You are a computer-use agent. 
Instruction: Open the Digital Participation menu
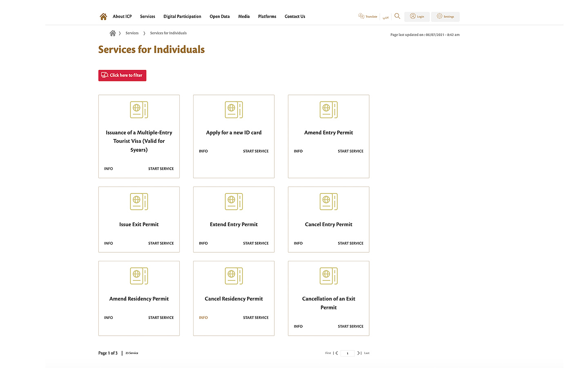click(x=182, y=16)
